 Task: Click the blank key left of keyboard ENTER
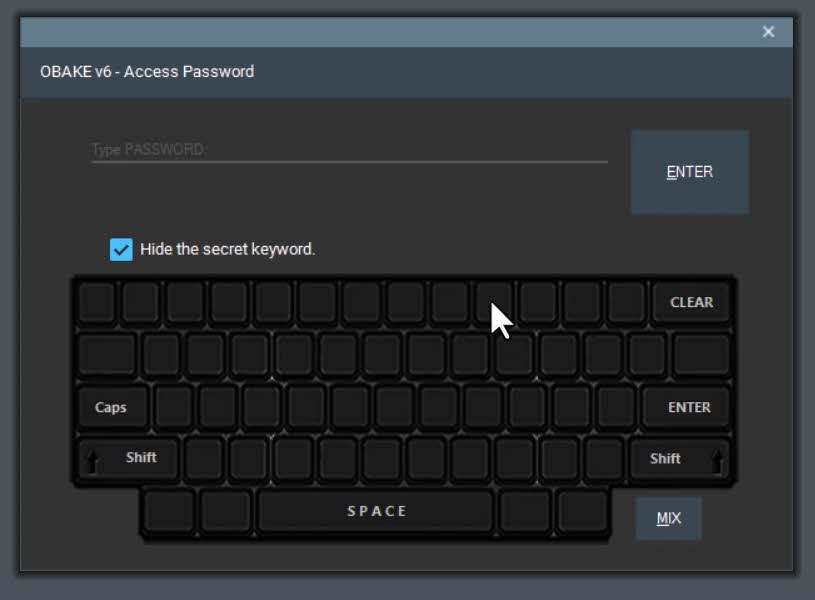coord(616,407)
